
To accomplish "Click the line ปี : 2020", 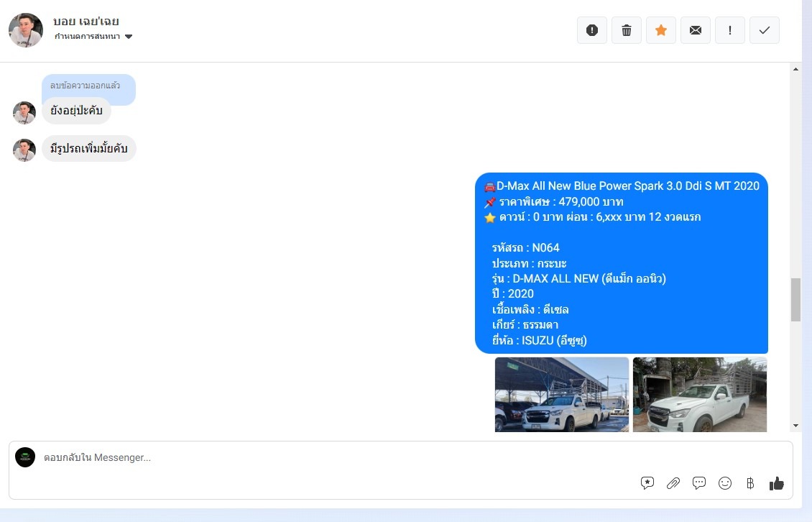I will [x=512, y=294].
